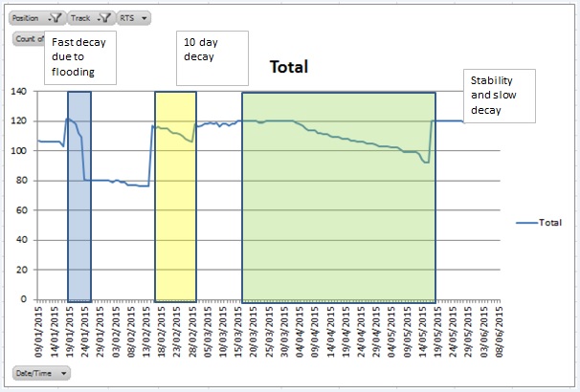Open the RTS field dropdown
Viewport: 580px width, 392px height.
coord(134,18)
